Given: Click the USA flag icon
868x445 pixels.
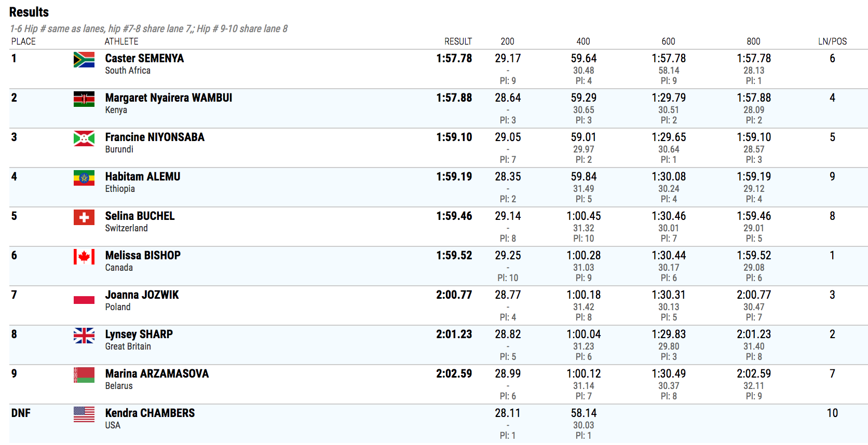Looking at the screenshot, I should pos(84,414).
